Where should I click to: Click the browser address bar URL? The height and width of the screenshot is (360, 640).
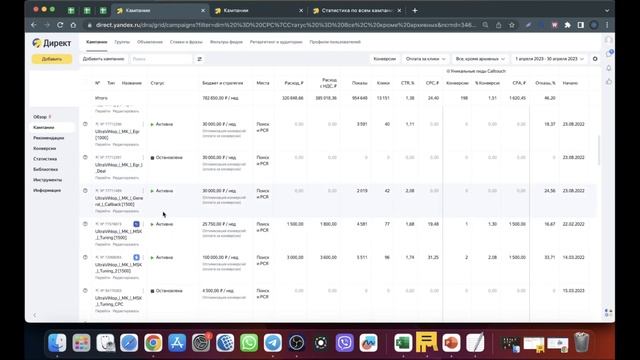(x=286, y=25)
